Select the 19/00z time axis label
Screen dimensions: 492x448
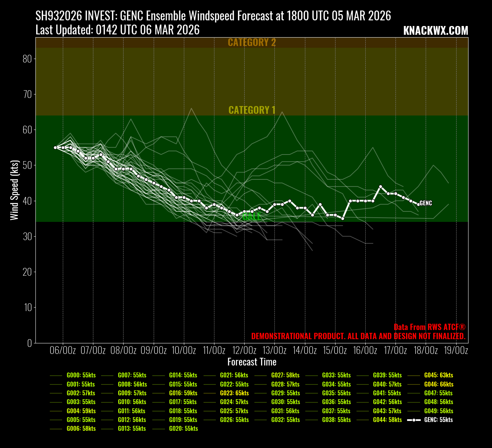(456, 350)
